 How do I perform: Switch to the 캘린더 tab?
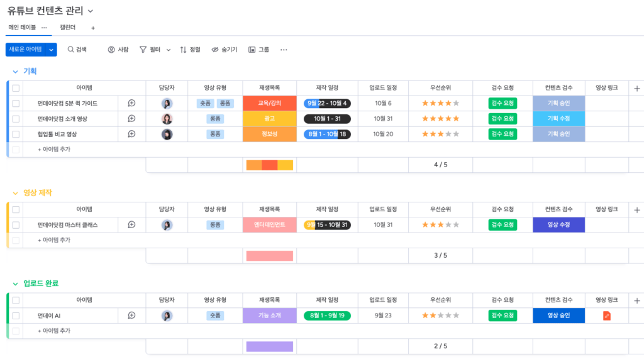tap(67, 28)
